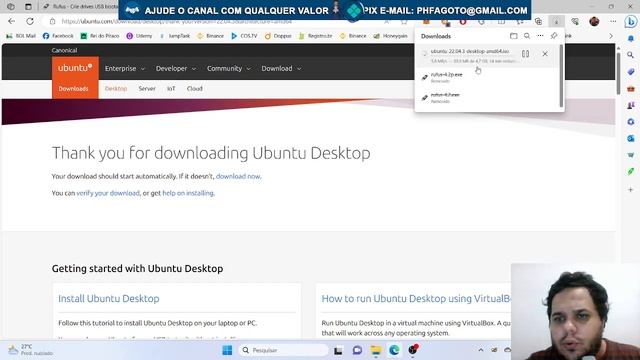The image size is (640, 360).
Task: Open the Windows Start menu
Action: [227, 350]
